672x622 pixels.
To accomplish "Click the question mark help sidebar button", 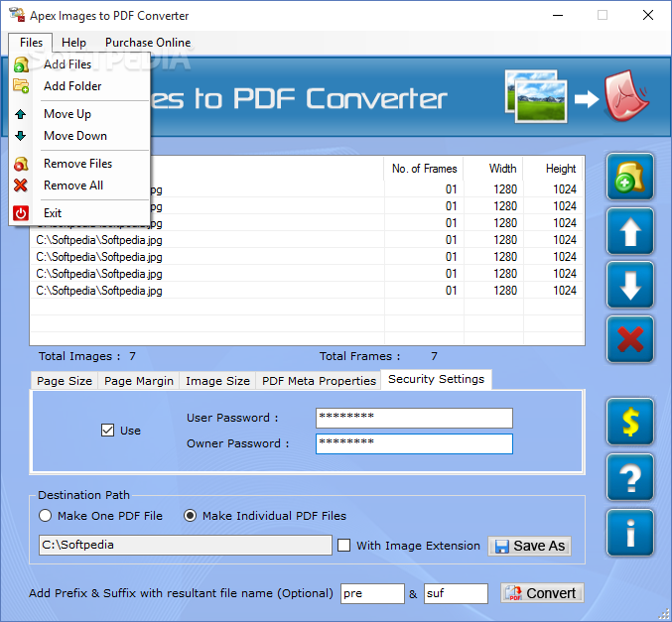I will pyautogui.click(x=630, y=477).
